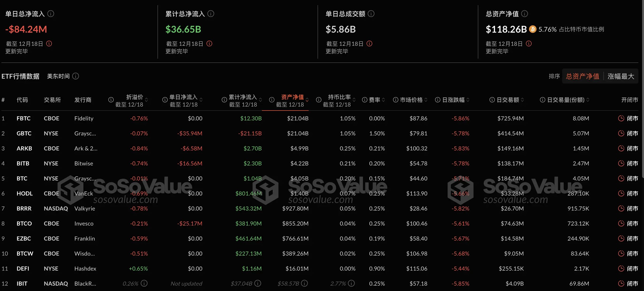This screenshot has width=644, height=291.
Task: Click info icon of 日交易额 column
Action: (492, 100)
